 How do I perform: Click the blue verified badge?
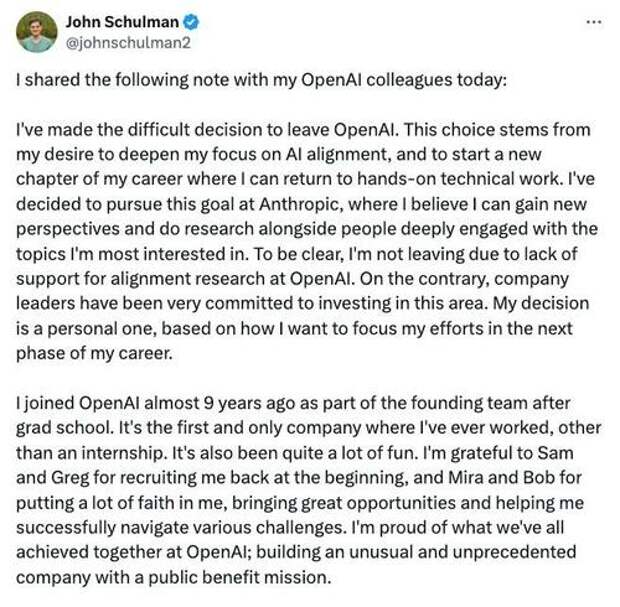(191, 22)
